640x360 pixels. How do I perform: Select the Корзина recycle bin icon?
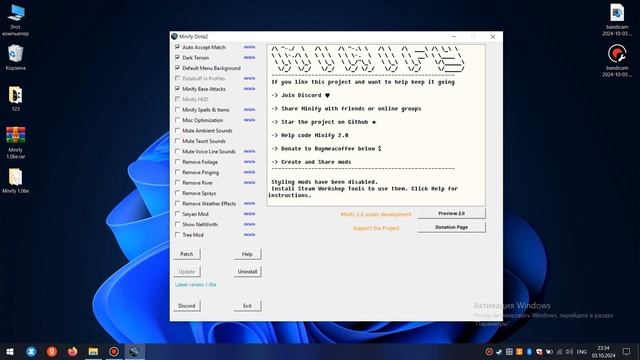point(16,58)
